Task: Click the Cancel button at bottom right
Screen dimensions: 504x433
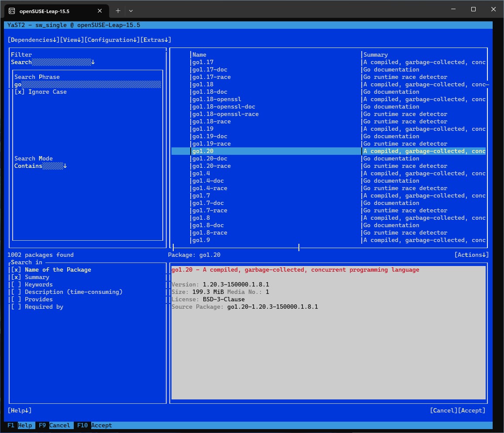Action: pos(444,410)
